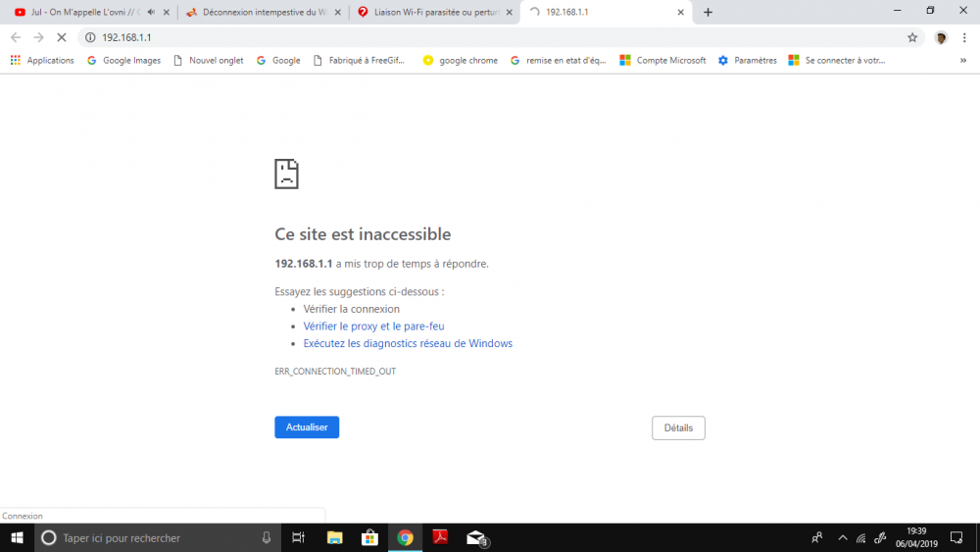Close the Jul YouTube tab
980x552 pixels.
pos(167,12)
